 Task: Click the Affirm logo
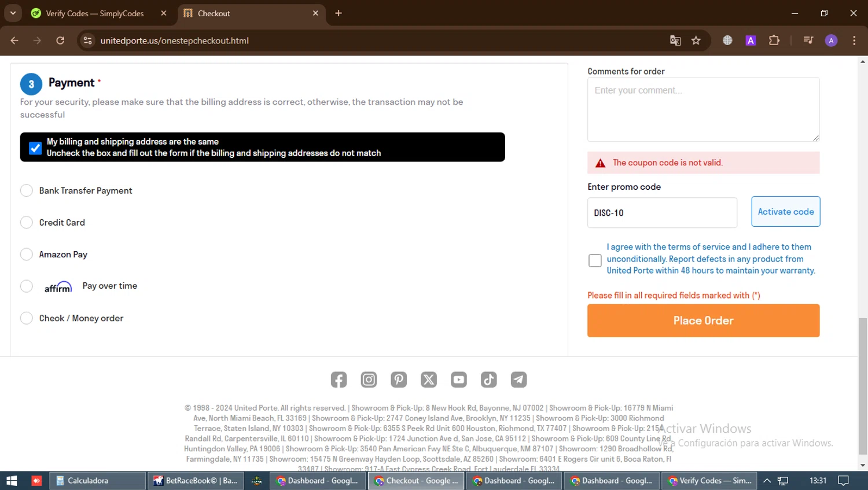(58, 287)
